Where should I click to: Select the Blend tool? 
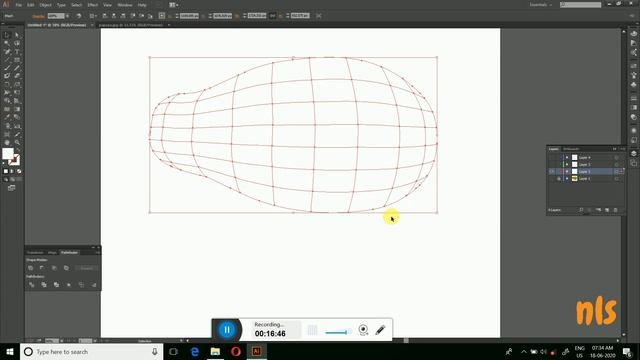pyautogui.click(x=17, y=118)
